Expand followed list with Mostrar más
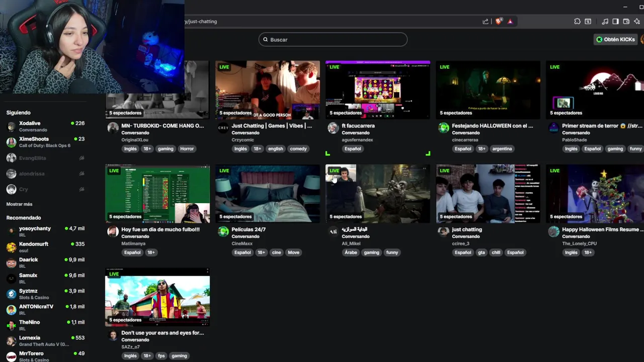Viewport: 644px width, 362px height. [x=19, y=204]
